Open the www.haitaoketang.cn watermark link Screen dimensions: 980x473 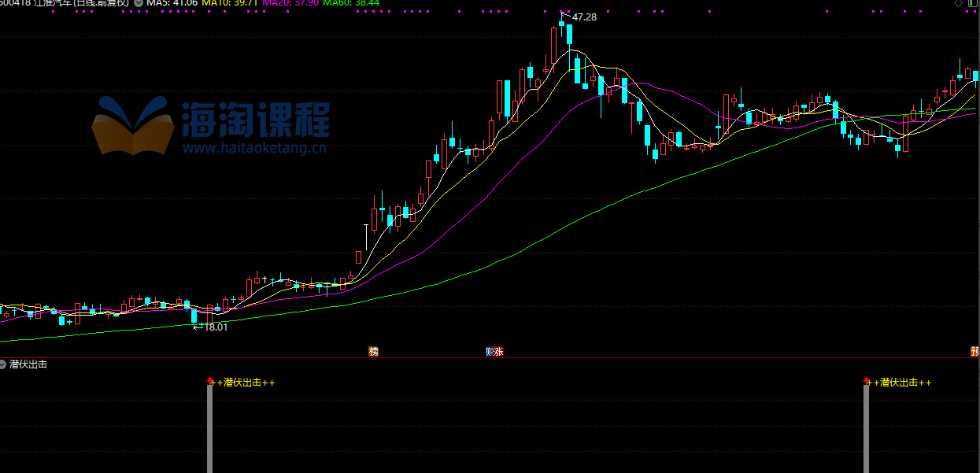(254, 147)
